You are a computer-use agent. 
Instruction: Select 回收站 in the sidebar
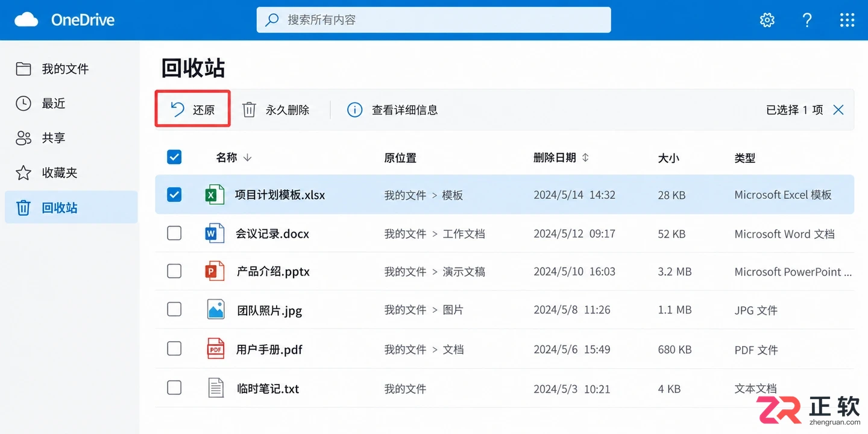[71, 207]
